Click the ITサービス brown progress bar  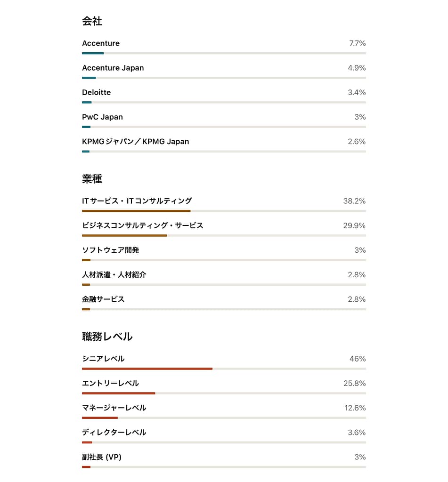[136, 211]
